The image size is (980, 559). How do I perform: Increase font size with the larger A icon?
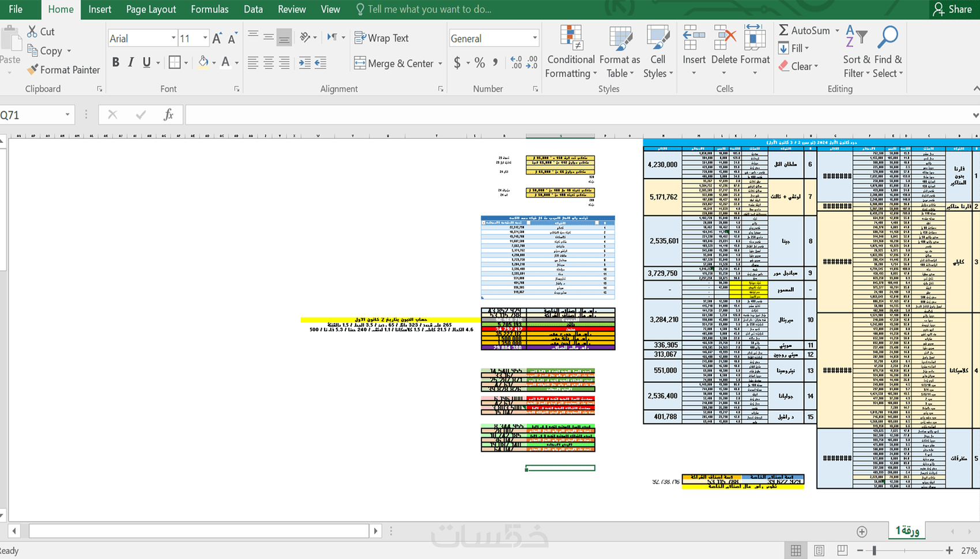(217, 39)
